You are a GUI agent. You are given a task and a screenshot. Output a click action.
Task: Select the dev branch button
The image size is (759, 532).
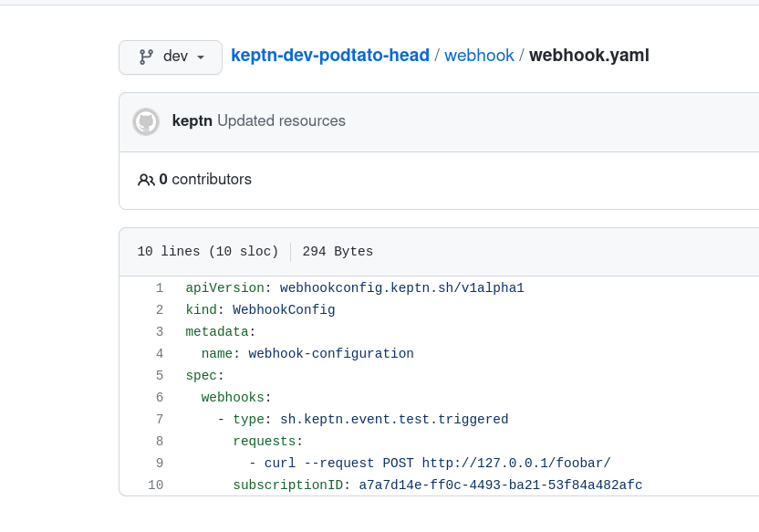click(170, 57)
